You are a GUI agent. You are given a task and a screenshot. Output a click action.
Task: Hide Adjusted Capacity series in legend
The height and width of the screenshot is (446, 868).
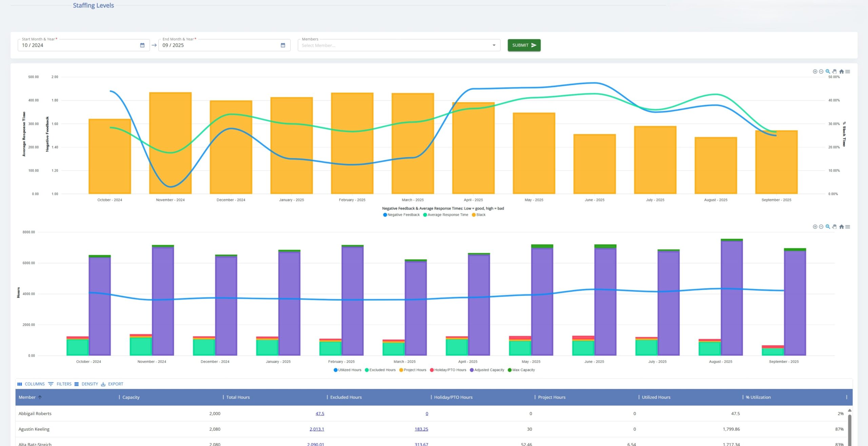click(x=489, y=370)
